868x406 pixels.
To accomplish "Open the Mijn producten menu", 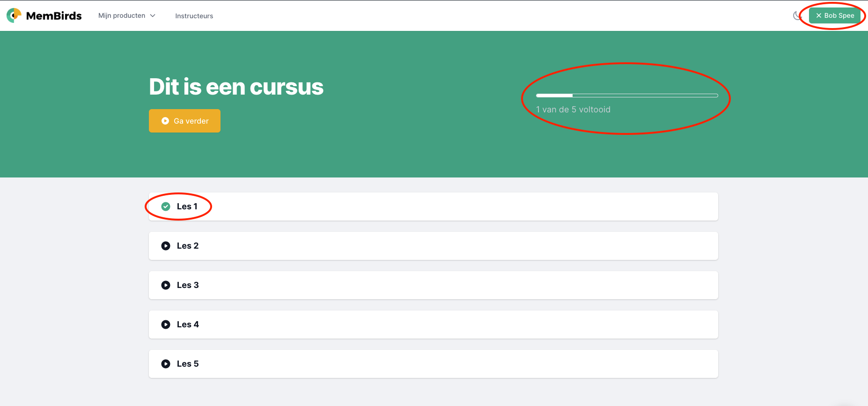I will click(x=127, y=15).
